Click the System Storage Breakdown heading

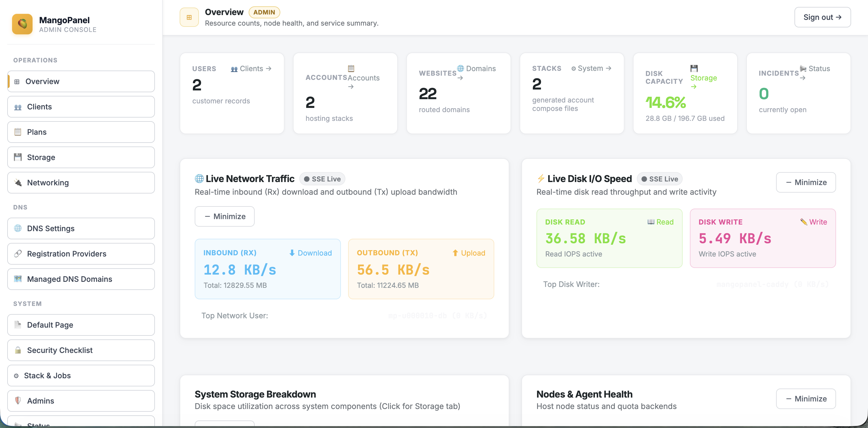255,394
